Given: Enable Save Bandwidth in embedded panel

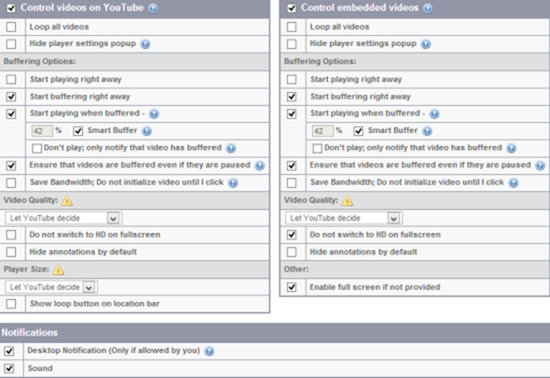Looking at the screenshot, I should pos(291,183).
